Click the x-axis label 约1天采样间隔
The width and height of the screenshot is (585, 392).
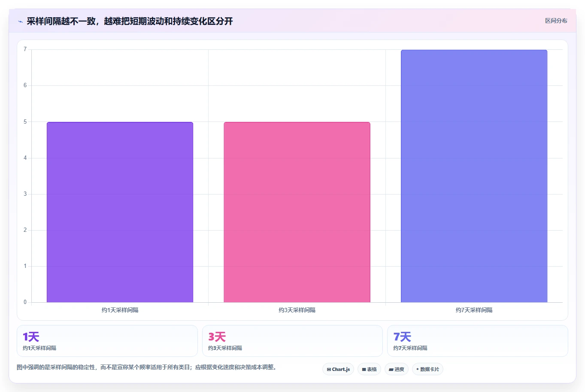tap(120, 310)
